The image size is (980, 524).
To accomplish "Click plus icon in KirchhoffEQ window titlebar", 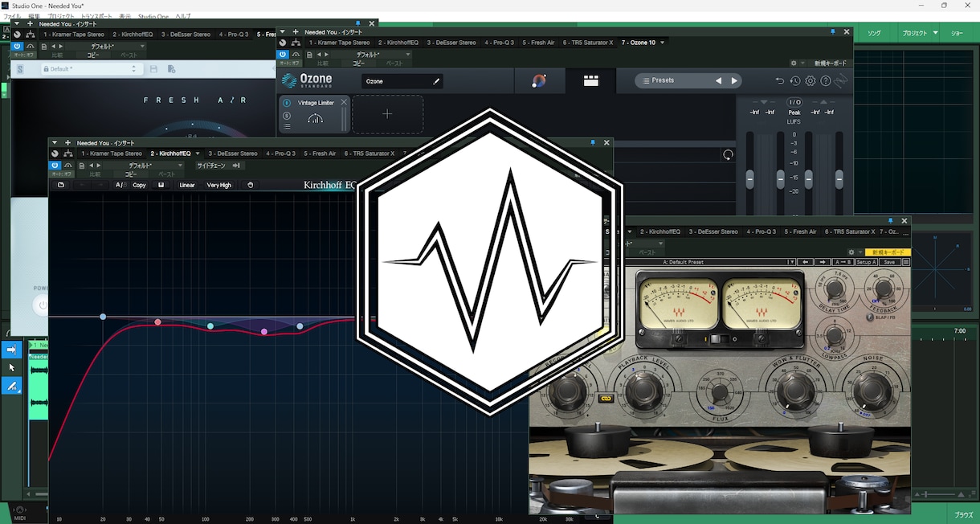I will [68, 143].
